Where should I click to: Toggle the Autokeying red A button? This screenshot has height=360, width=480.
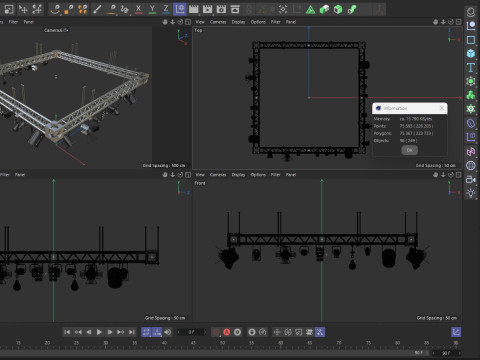tap(227, 332)
